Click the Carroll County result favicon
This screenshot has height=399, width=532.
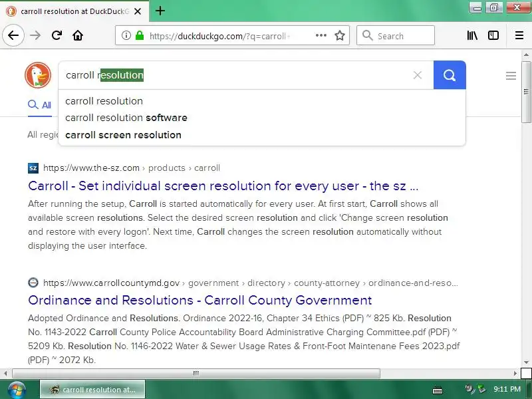coord(33,282)
